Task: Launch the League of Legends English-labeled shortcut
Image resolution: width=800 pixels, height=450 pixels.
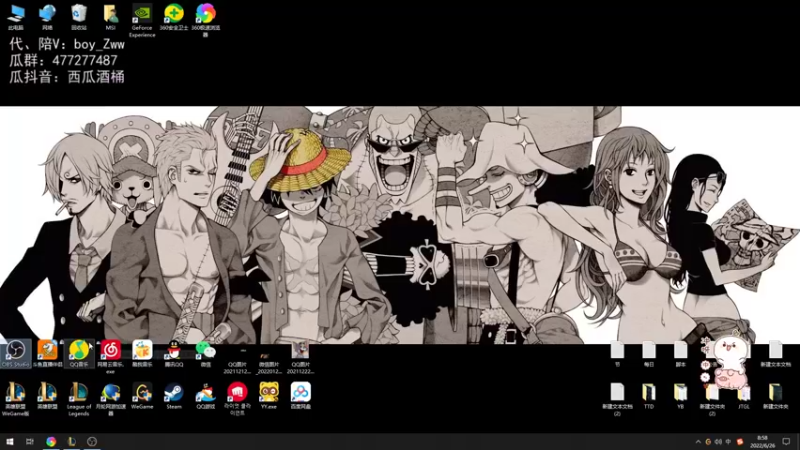Action: pyautogui.click(x=79, y=399)
